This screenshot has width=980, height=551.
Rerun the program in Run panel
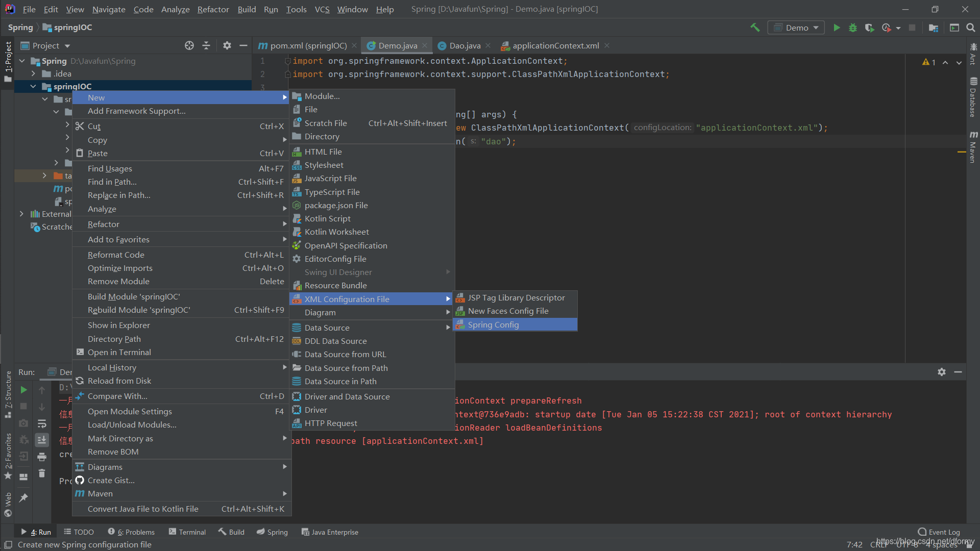23,390
